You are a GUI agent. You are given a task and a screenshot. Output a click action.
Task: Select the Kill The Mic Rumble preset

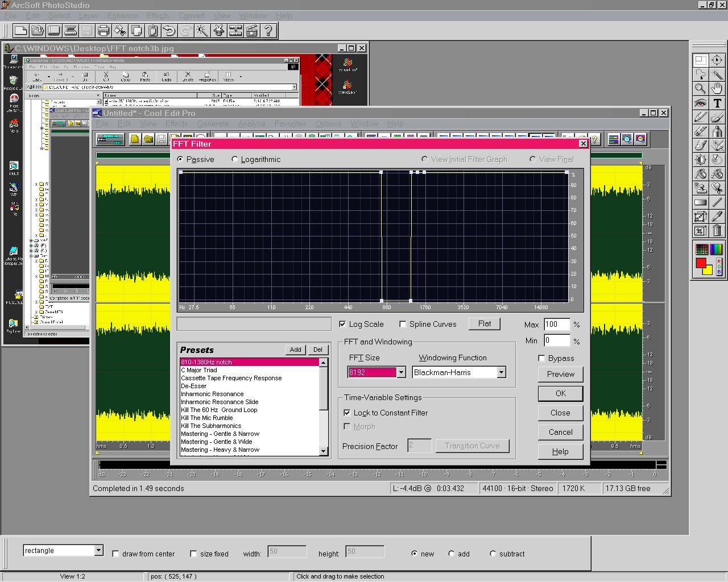tap(249, 418)
